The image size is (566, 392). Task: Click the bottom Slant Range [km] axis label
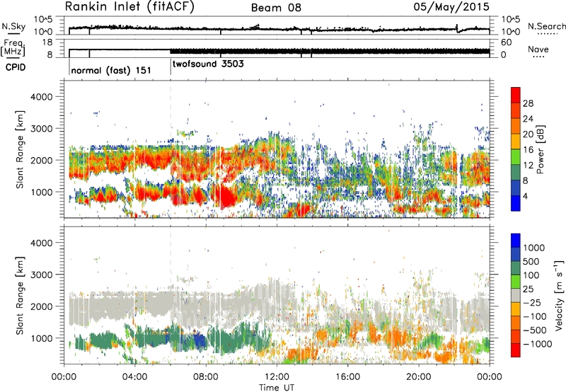click(x=20, y=295)
